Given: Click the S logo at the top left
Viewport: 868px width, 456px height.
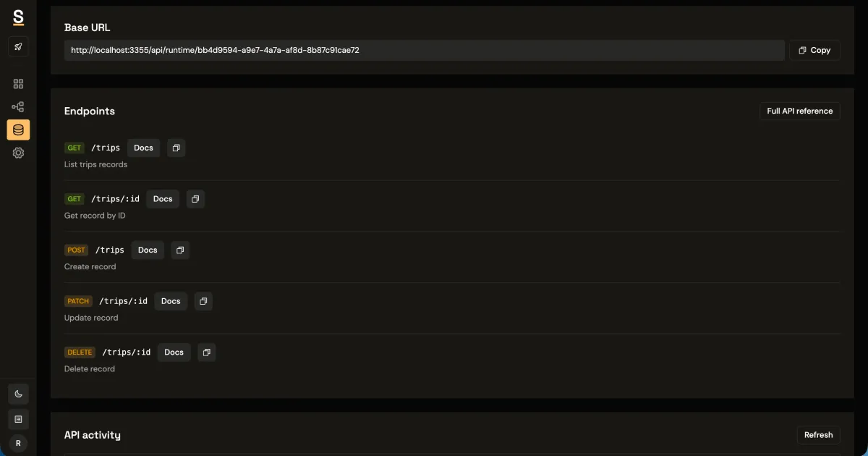Looking at the screenshot, I should tap(18, 17).
